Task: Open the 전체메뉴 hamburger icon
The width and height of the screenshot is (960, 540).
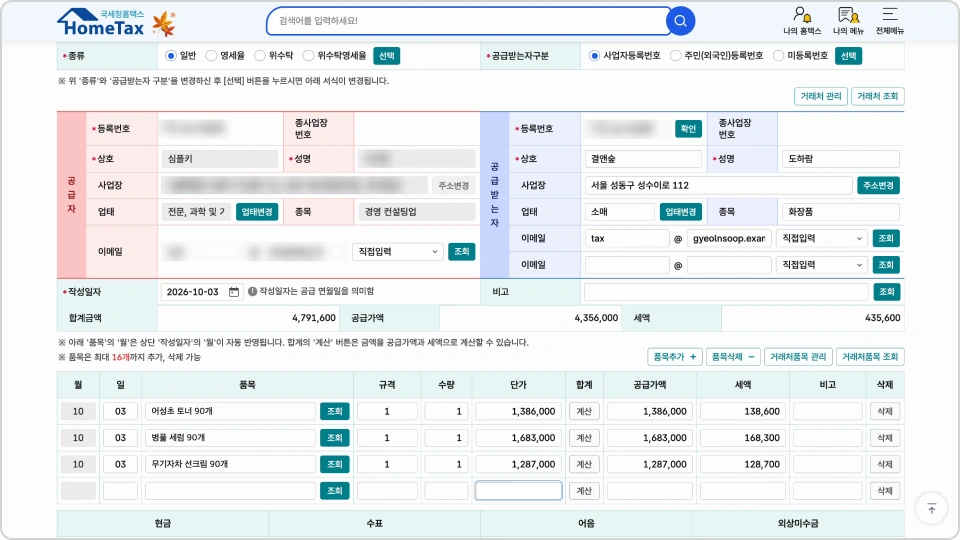Action: pyautogui.click(x=890, y=21)
